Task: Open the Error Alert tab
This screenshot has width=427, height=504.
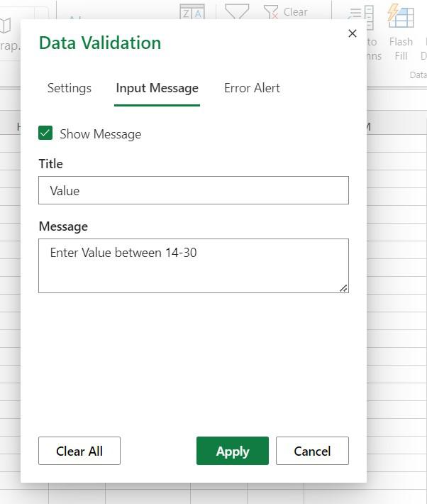Action: click(x=252, y=88)
